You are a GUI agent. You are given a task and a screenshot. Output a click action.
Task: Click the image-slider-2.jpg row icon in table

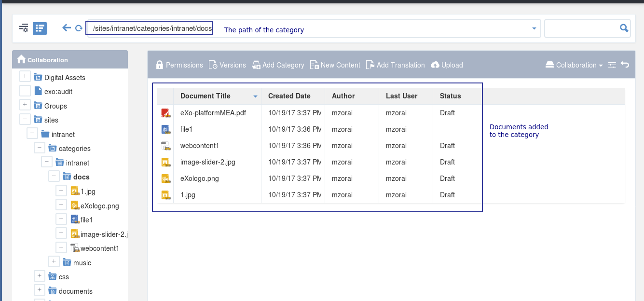165,162
